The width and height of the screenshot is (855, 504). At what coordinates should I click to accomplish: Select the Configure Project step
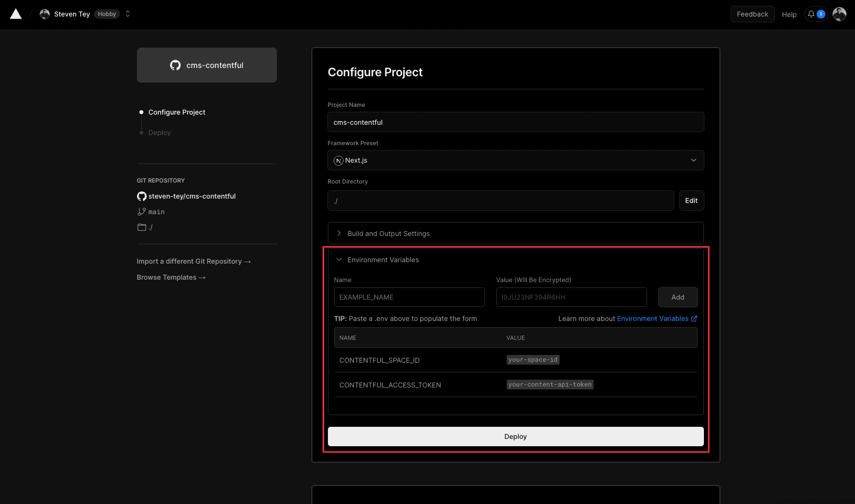pos(177,112)
